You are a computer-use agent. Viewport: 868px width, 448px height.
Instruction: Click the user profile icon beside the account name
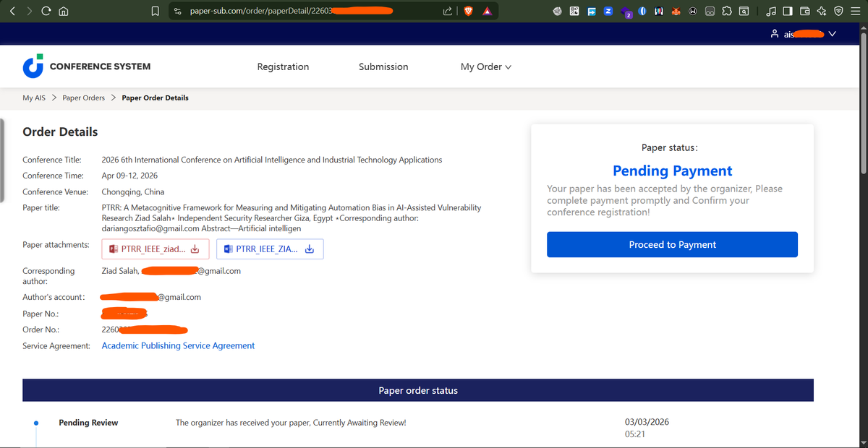coord(775,34)
